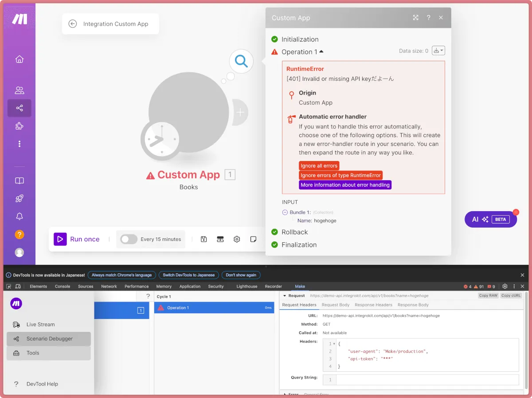Click in the Query String code field

(427, 380)
